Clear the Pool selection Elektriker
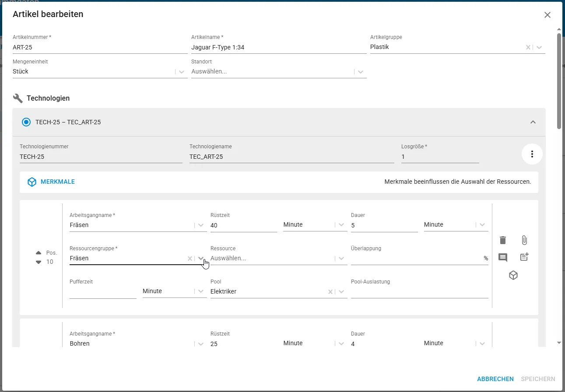 tap(330, 292)
